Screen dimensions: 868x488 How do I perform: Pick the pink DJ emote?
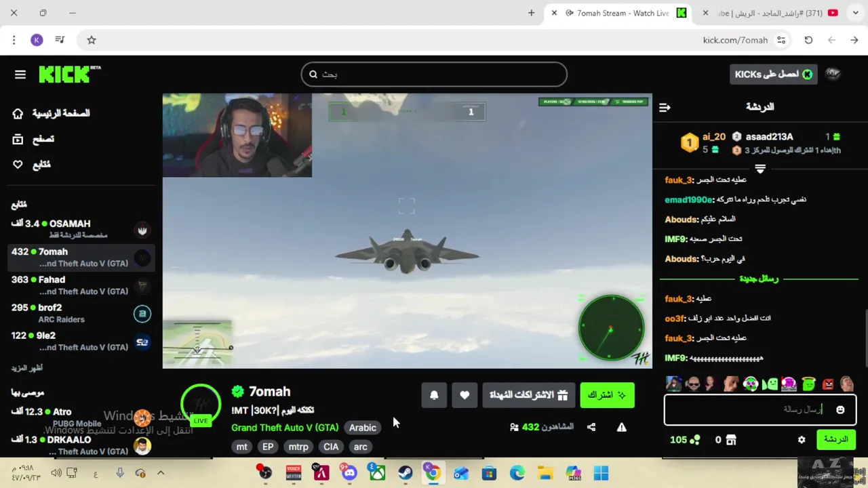(789, 384)
